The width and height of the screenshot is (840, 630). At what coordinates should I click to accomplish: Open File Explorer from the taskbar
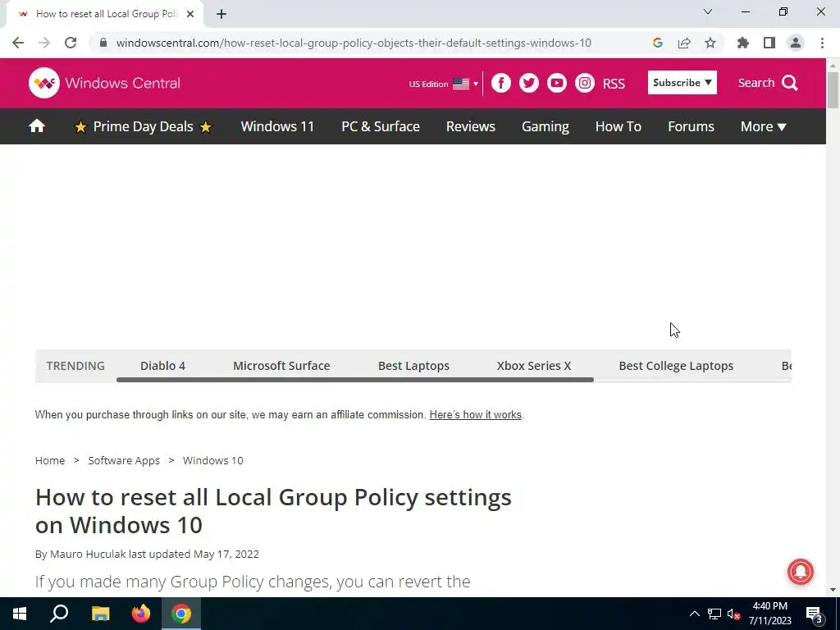(x=100, y=614)
